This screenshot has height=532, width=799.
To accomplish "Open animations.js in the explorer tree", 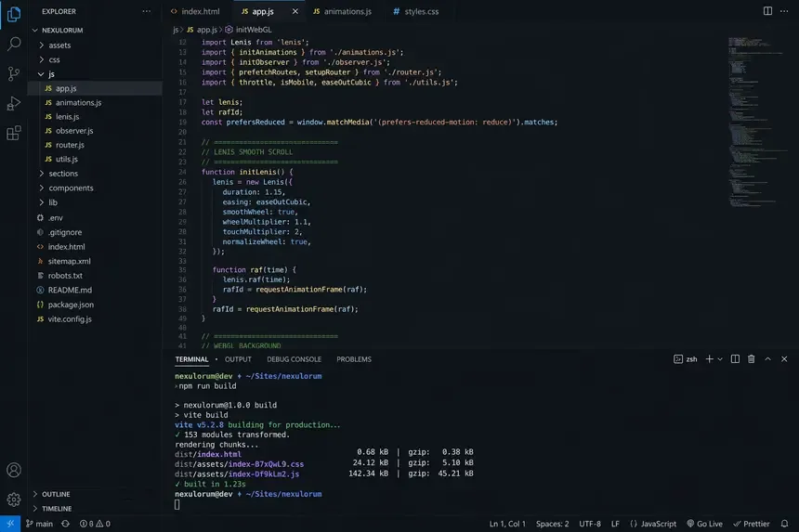I will pos(96,102).
